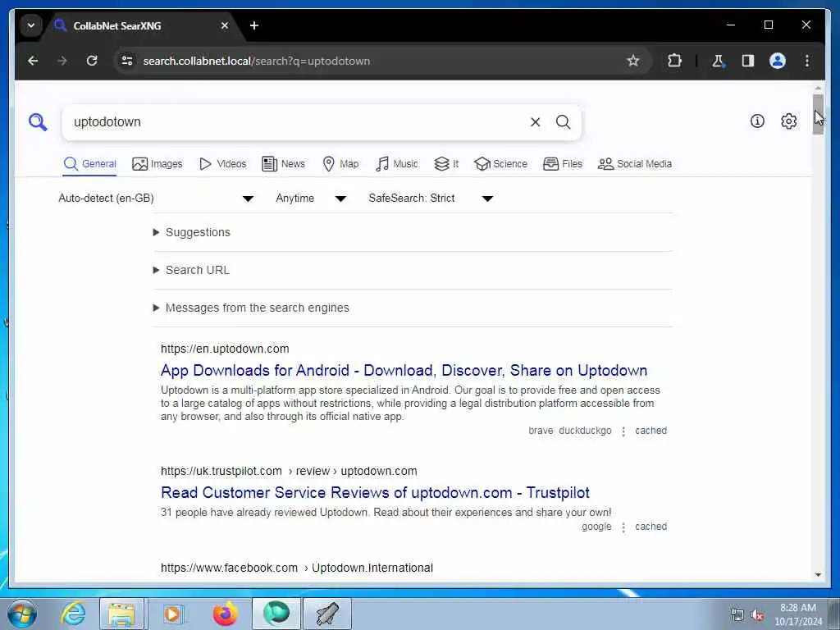Switch to the News category
This screenshot has width=840, height=630.
(283, 164)
